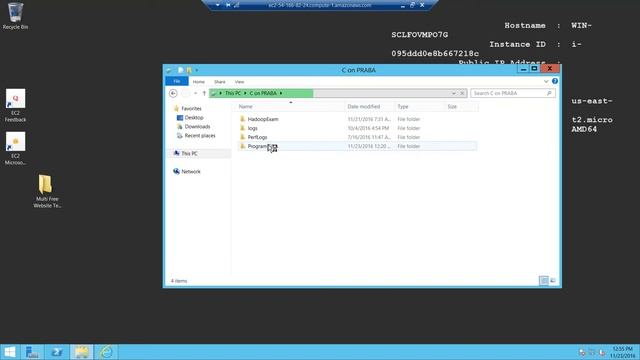The width and height of the screenshot is (640, 360).
Task: Click the Search C on PRABA field
Action: tap(513, 93)
